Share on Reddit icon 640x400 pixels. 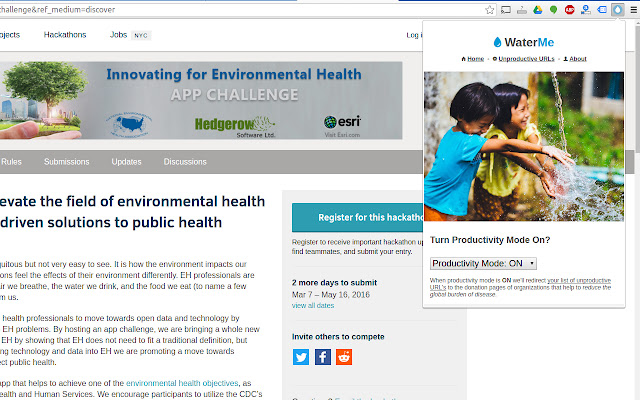(x=344, y=357)
